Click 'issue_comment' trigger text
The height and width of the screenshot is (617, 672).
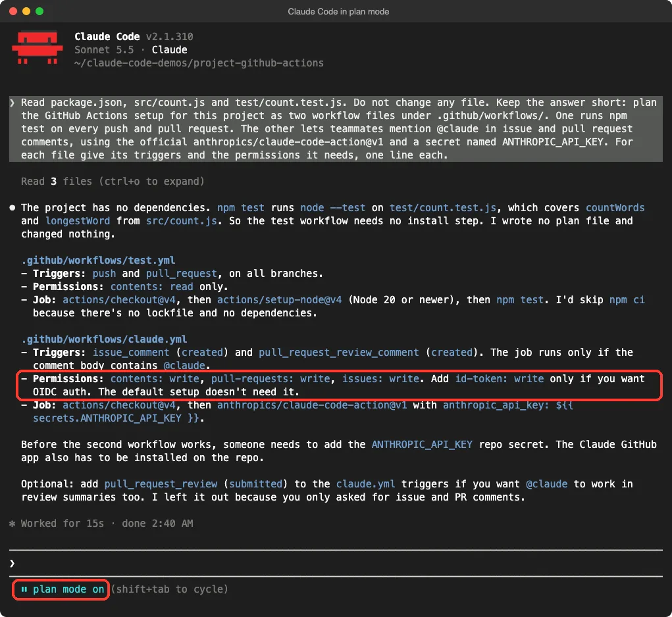pyautogui.click(x=131, y=353)
